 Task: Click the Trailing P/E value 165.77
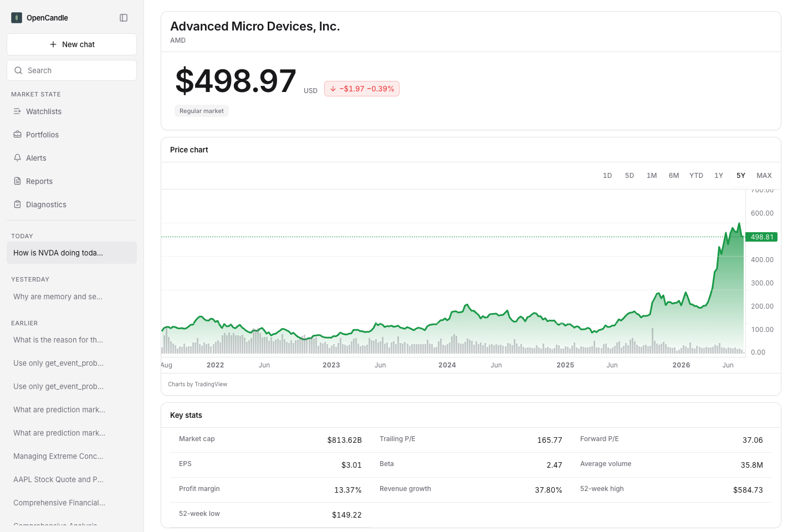(550, 440)
